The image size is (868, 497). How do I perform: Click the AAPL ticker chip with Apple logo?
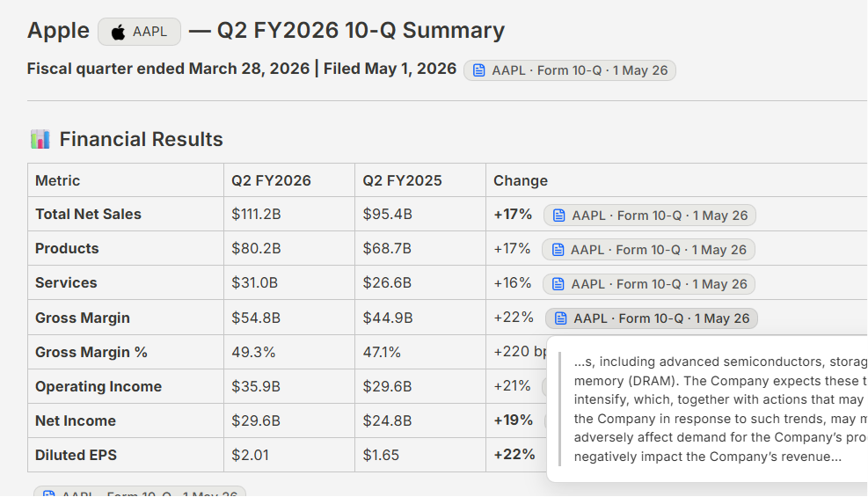click(x=140, y=32)
